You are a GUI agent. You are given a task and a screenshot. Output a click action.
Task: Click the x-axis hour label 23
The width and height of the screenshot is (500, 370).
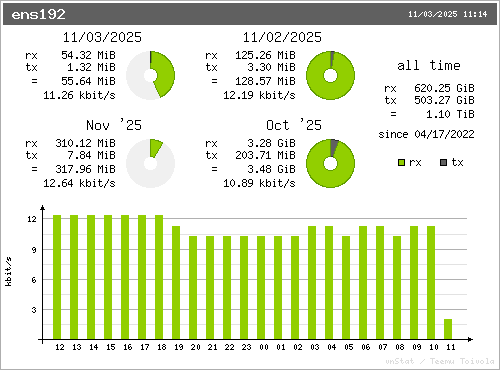coord(246,347)
